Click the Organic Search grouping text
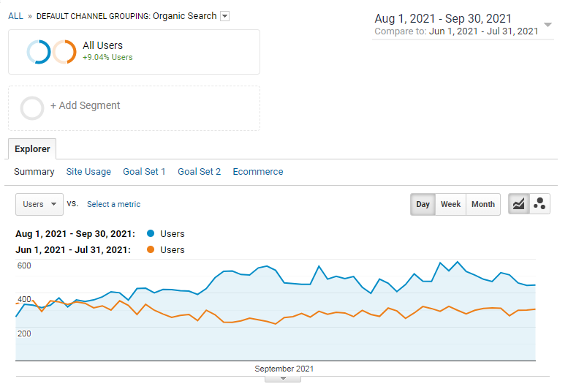Viewport: 568px width, 392px height. (x=185, y=16)
